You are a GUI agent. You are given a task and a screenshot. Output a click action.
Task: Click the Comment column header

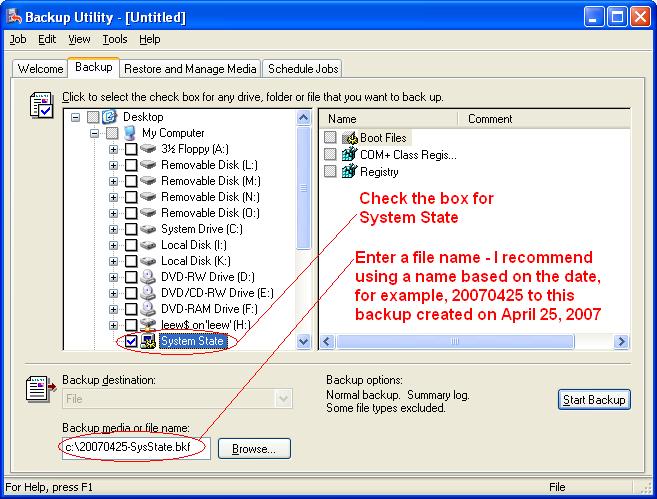pos(544,119)
